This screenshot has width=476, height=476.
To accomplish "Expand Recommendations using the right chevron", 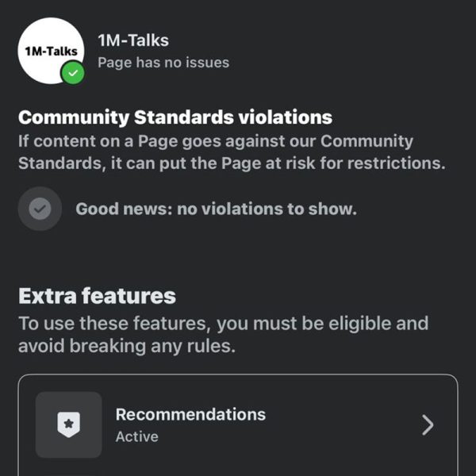I will point(428,425).
